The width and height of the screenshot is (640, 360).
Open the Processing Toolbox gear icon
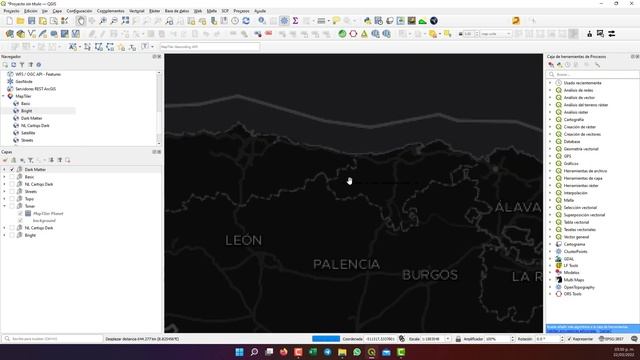coord(284,21)
